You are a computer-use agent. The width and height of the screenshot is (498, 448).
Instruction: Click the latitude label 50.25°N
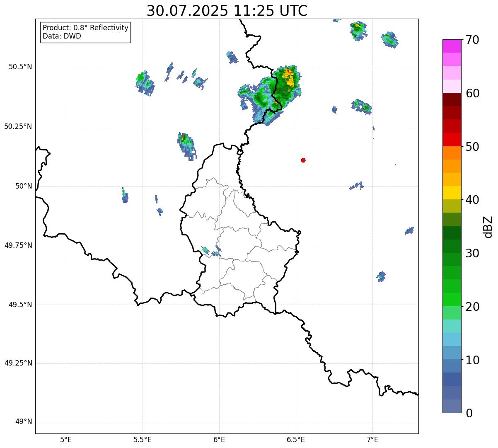coord(18,126)
